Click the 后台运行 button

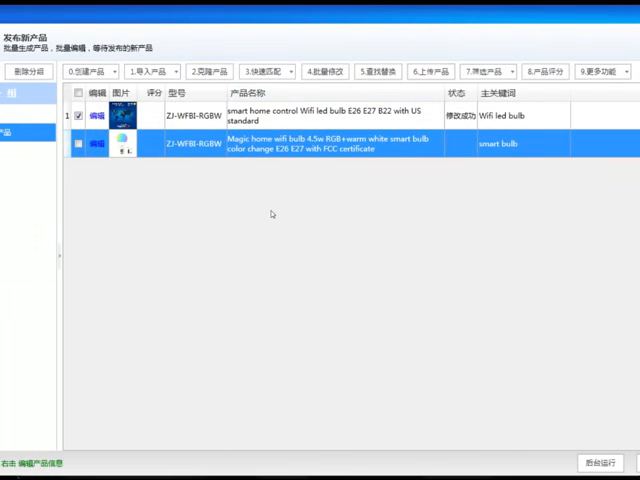click(600, 463)
